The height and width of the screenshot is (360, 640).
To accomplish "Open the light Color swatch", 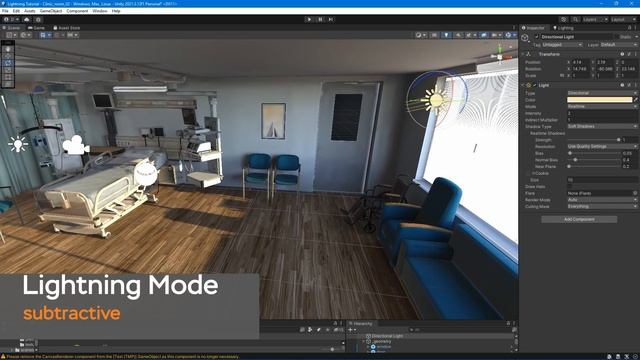I will [600, 100].
